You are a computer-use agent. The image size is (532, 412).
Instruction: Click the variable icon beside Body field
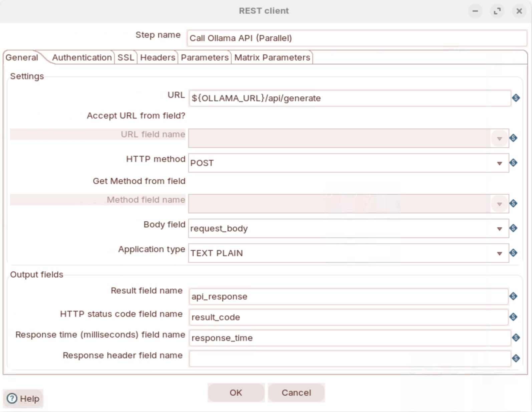[513, 228]
